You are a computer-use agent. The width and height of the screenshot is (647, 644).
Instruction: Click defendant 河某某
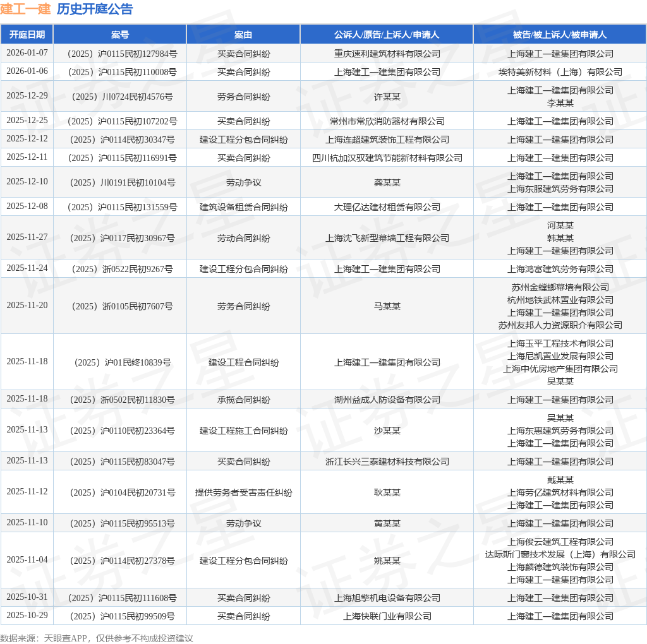pyautogui.click(x=560, y=225)
